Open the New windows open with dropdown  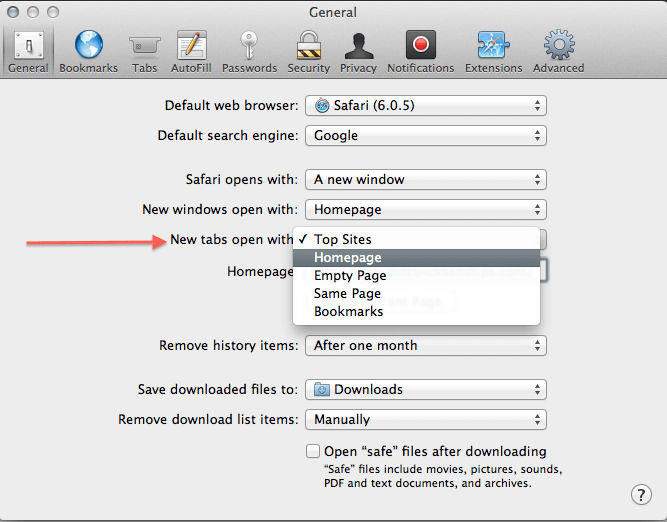coord(426,210)
